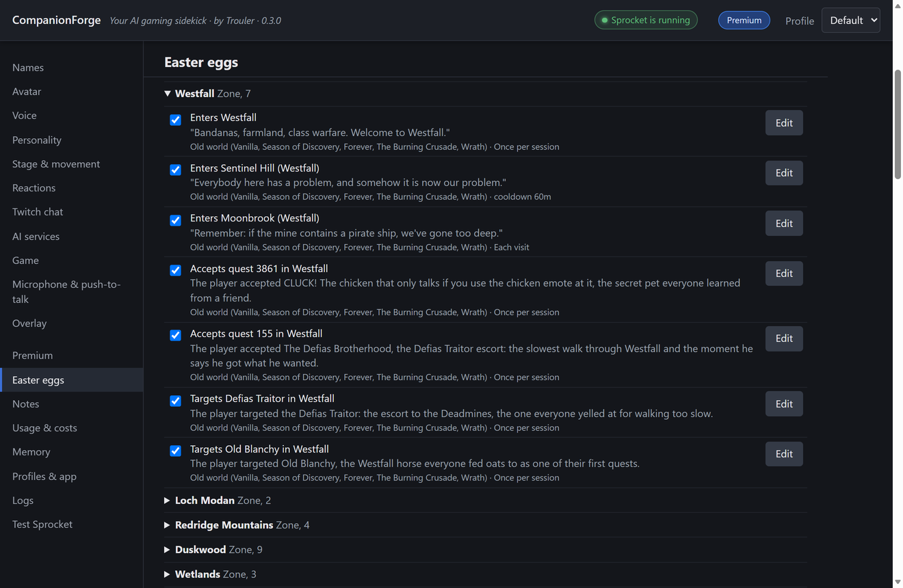Open the Logs section

click(x=72, y=500)
